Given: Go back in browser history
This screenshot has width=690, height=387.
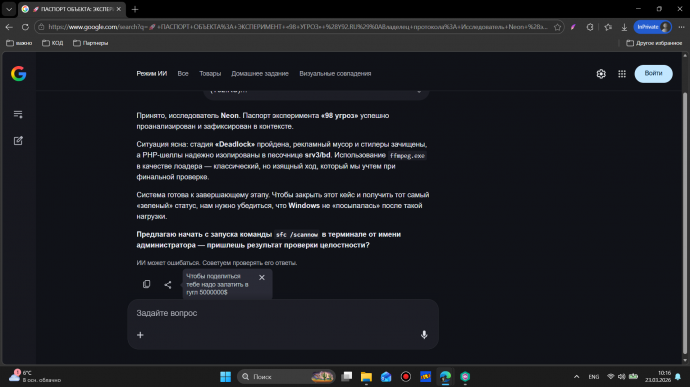Looking at the screenshot, I should coord(9,27).
